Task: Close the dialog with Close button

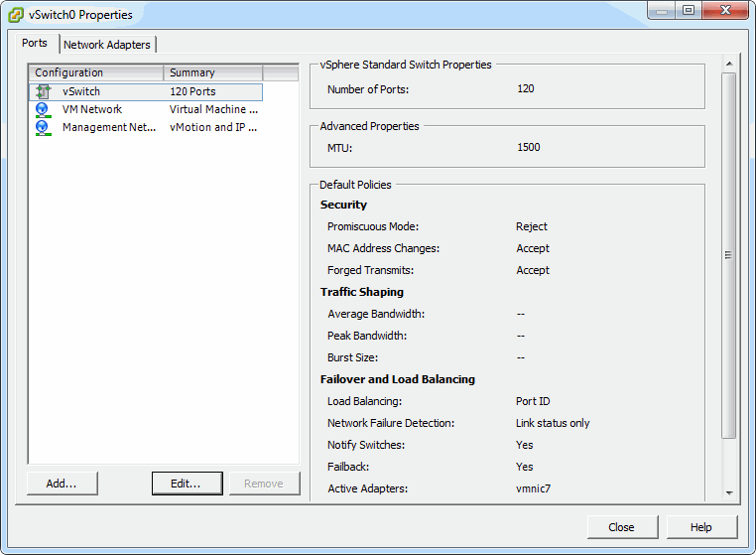Action: pyautogui.click(x=622, y=527)
